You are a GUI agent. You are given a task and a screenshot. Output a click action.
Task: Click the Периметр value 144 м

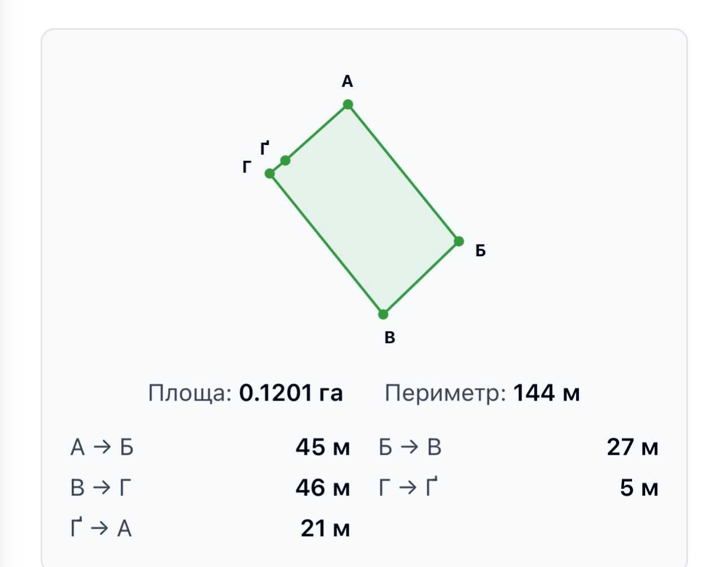pos(546,393)
